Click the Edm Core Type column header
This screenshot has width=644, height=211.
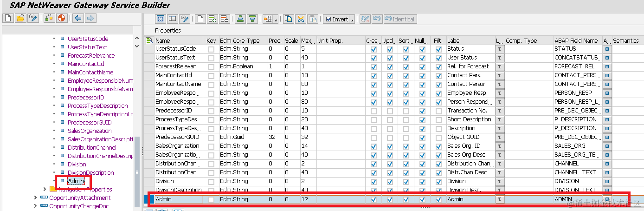point(243,41)
